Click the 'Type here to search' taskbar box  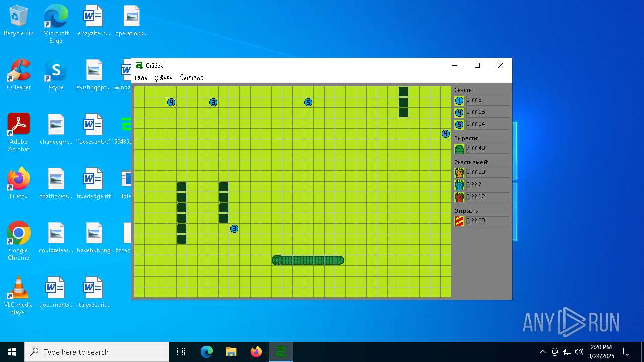(x=97, y=352)
